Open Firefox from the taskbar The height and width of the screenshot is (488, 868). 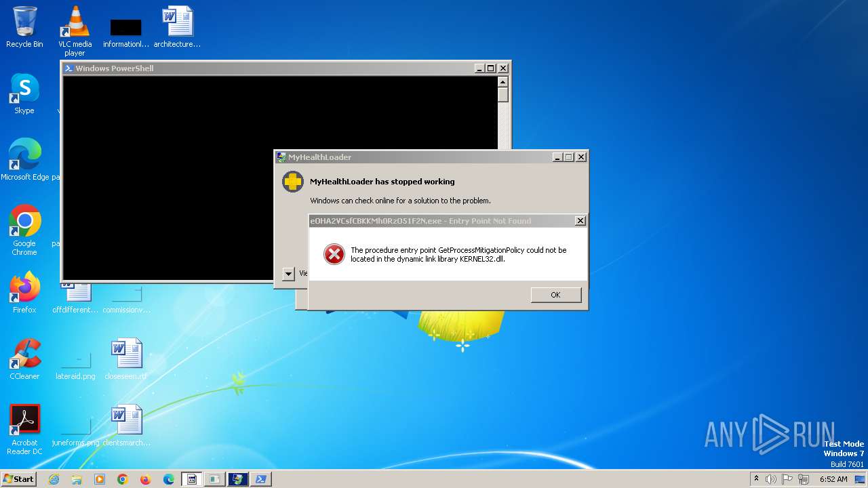146,479
